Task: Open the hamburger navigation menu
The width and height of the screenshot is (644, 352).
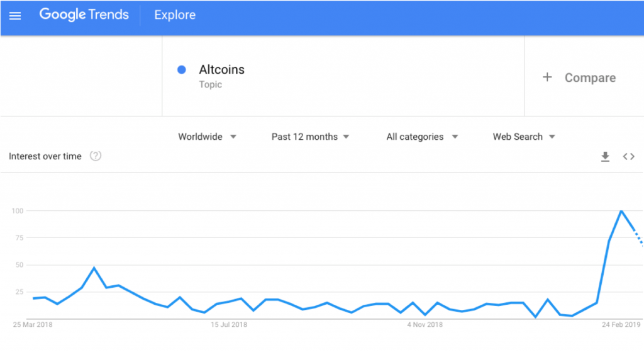Action: [15, 16]
